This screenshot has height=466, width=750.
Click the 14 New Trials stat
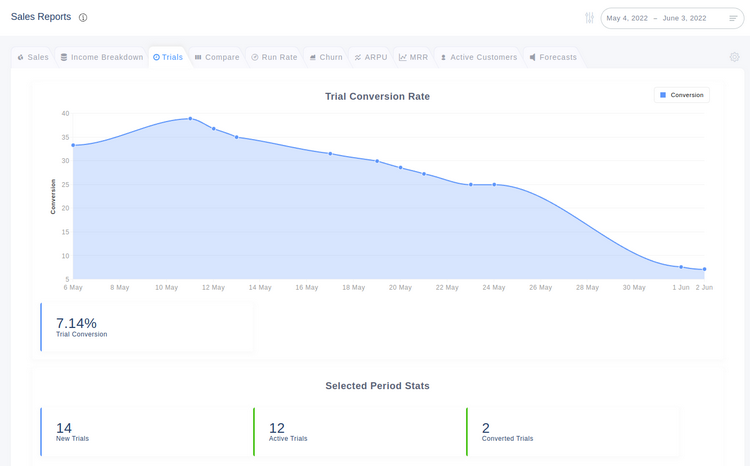click(x=147, y=432)
